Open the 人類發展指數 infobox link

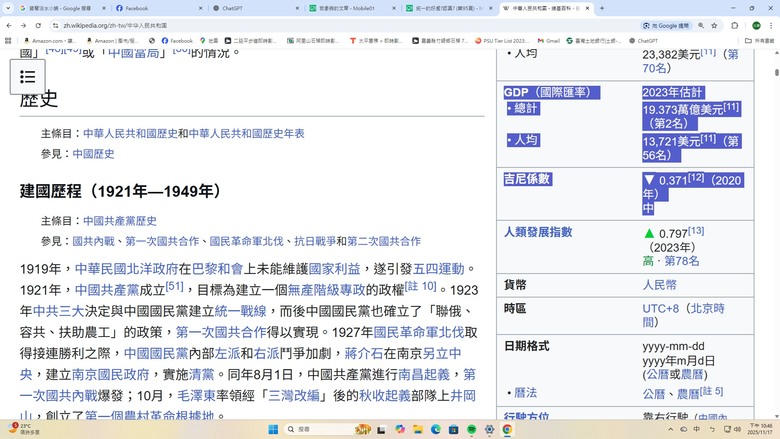pos(538,232)
